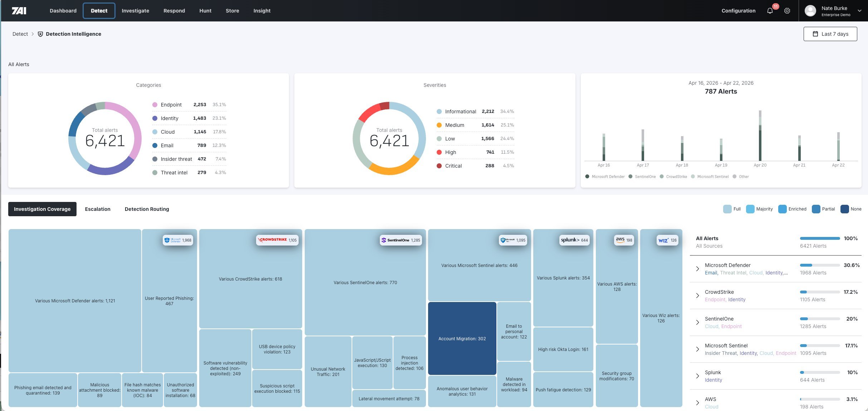
Task: Expand the Splunk source details
Action: (697, 376)
